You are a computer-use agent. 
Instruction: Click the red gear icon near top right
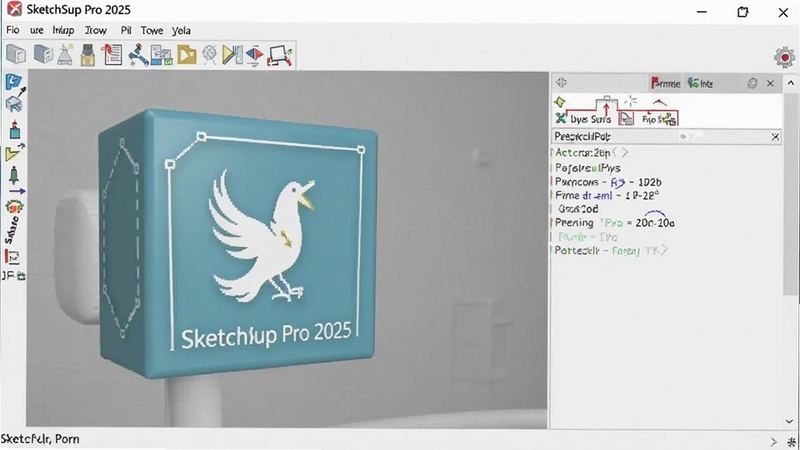pyautogui.click(x=784, y=57)
